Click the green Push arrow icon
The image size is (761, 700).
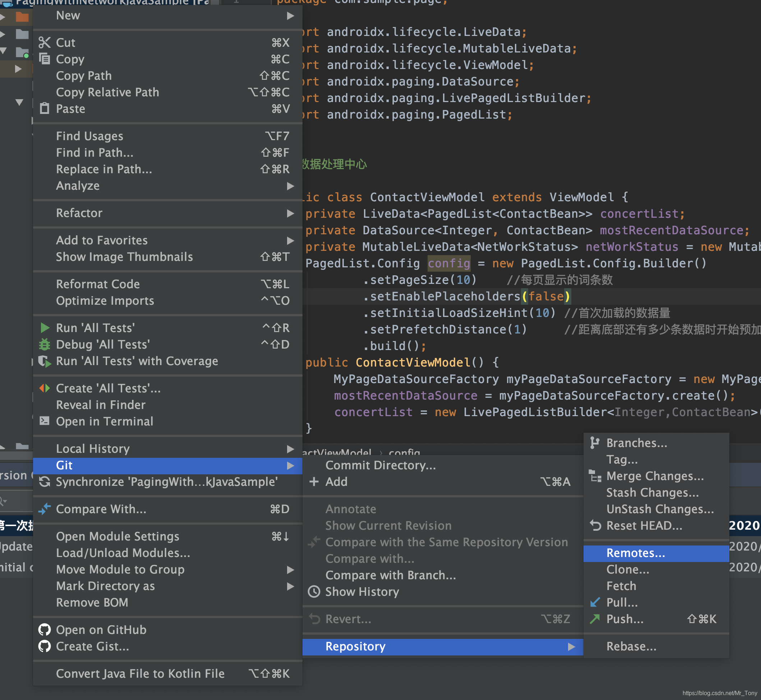(595, 619)
